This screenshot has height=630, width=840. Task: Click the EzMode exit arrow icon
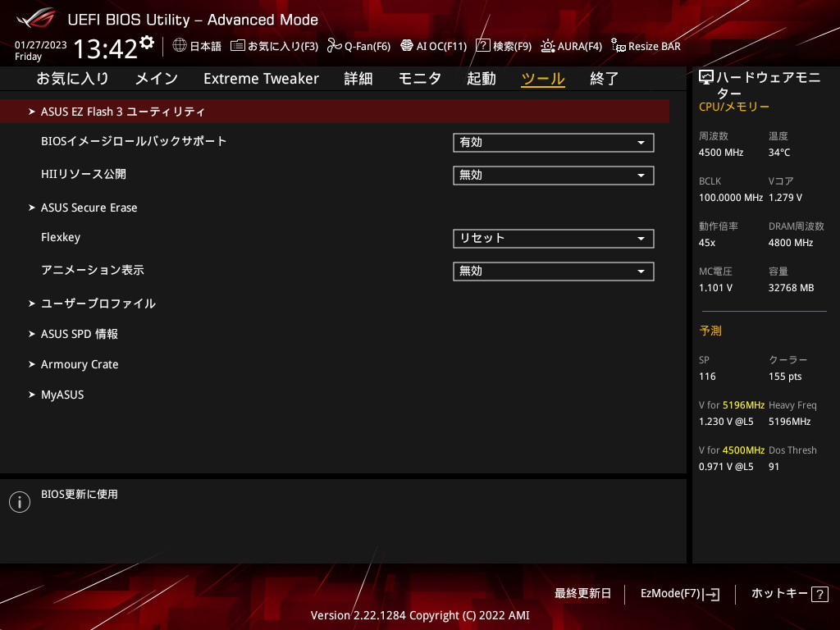[x=711, y=594]
